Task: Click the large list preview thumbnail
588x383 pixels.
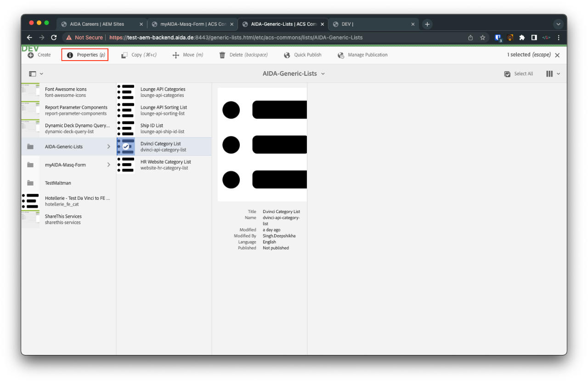Action: pos(262,144)
